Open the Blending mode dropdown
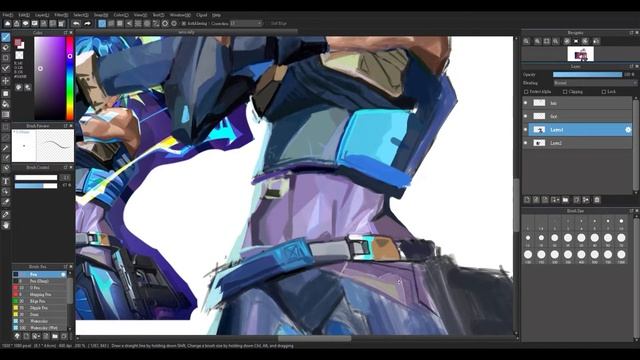This screenshot has width=640, height=360. point(595,83)
